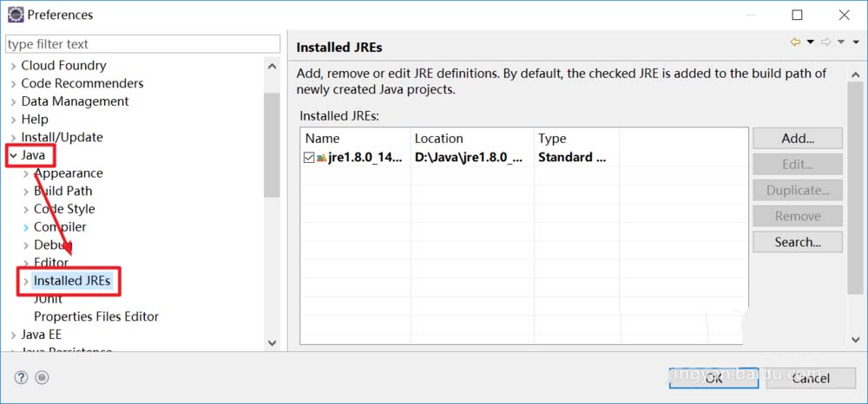Uncheck the jre1.8.0 JRE checkbox
The width and height of the screenshot is (868, 404).
(309, 158)
